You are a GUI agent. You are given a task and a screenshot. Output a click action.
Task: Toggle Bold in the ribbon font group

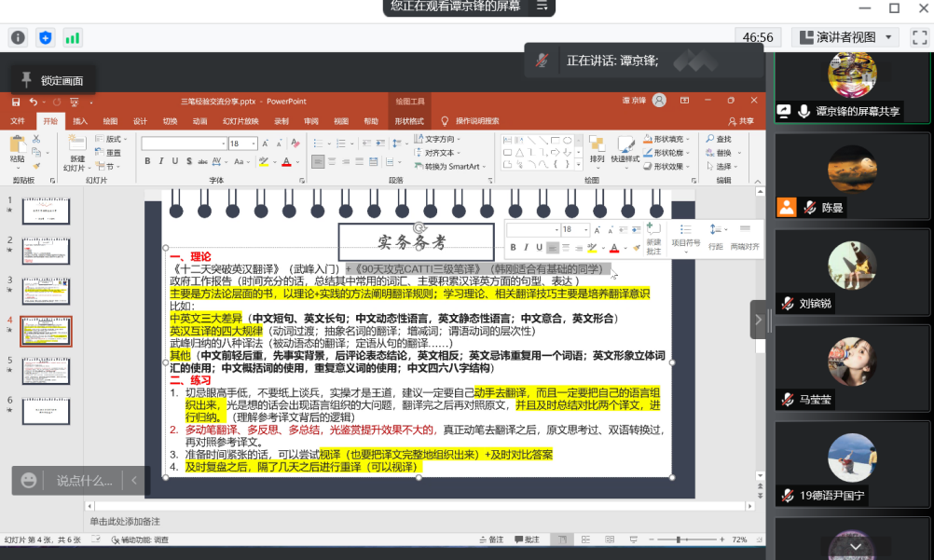point(147,161)
